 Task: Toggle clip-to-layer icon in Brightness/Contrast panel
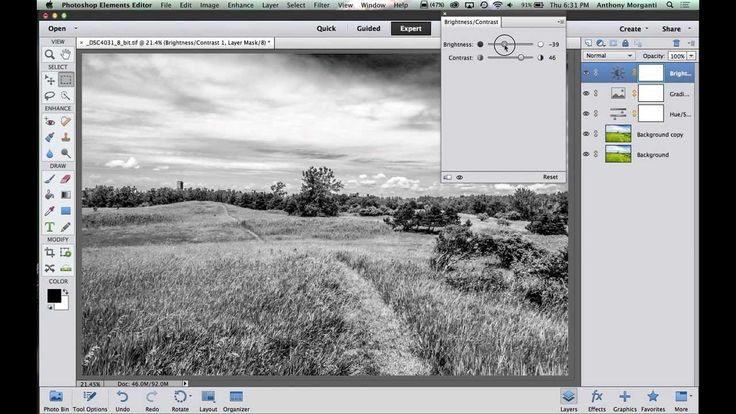tap(447, 177)
